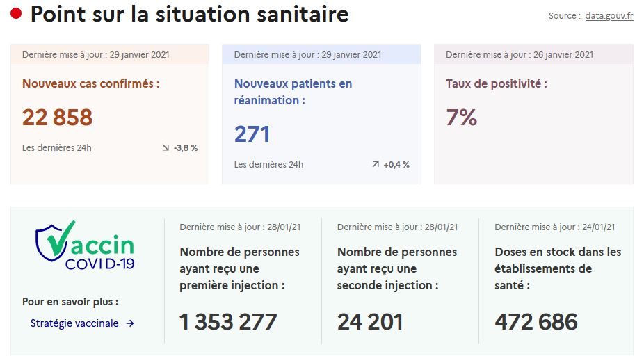Viewport: 644px width, 363px height.
Task: Click the 1 353 277 first injection count
Action: click(228, 322)
